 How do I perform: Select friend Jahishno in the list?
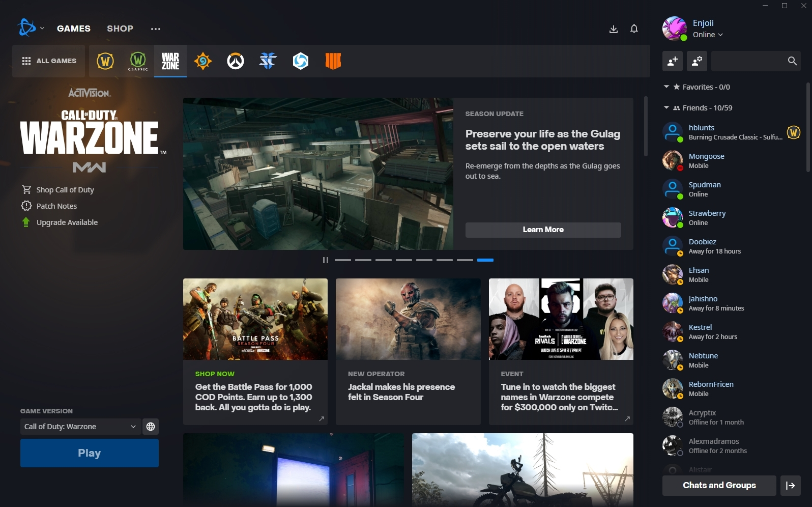(731, 303)
